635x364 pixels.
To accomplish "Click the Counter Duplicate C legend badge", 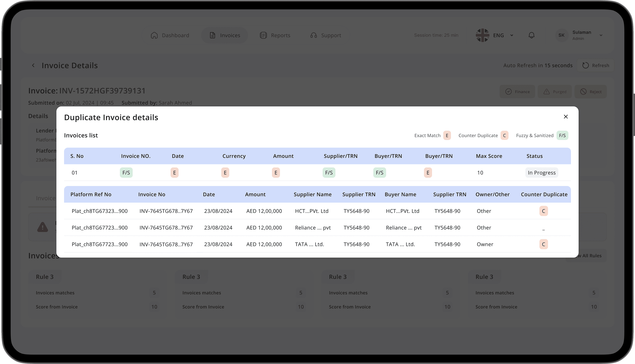I will (x=504, y=135).
